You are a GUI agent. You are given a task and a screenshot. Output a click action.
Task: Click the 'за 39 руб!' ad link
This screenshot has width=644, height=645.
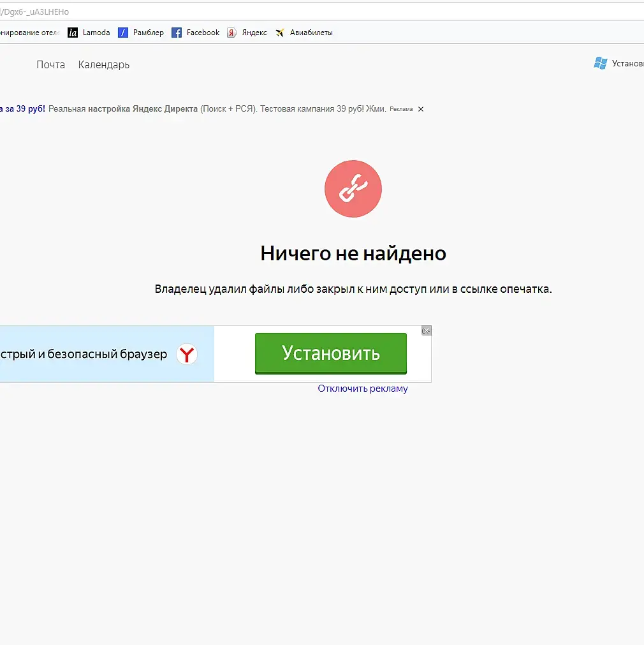[x=22, y=109]
